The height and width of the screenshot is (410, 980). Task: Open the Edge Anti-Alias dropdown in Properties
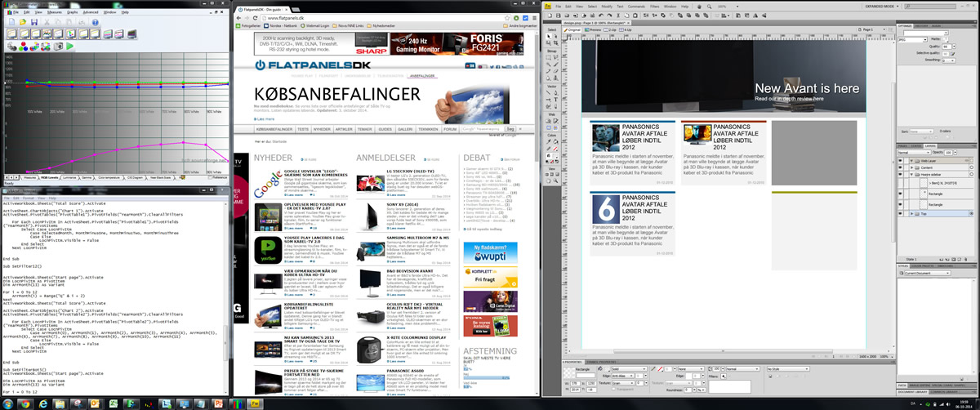pos(622,376)
